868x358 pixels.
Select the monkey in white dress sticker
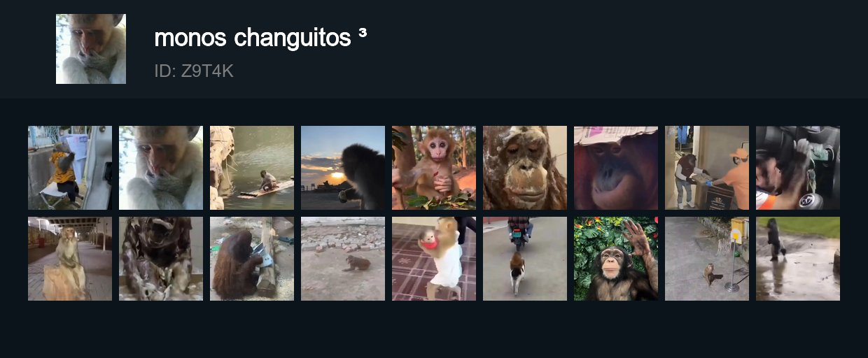pyautogui.click(x=434, y=259)
